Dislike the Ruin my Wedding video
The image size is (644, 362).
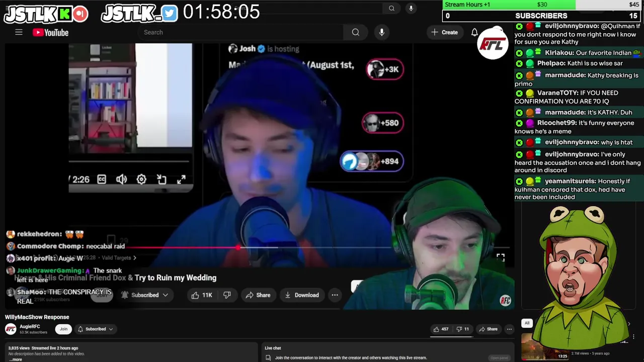(x=227, y=295)
